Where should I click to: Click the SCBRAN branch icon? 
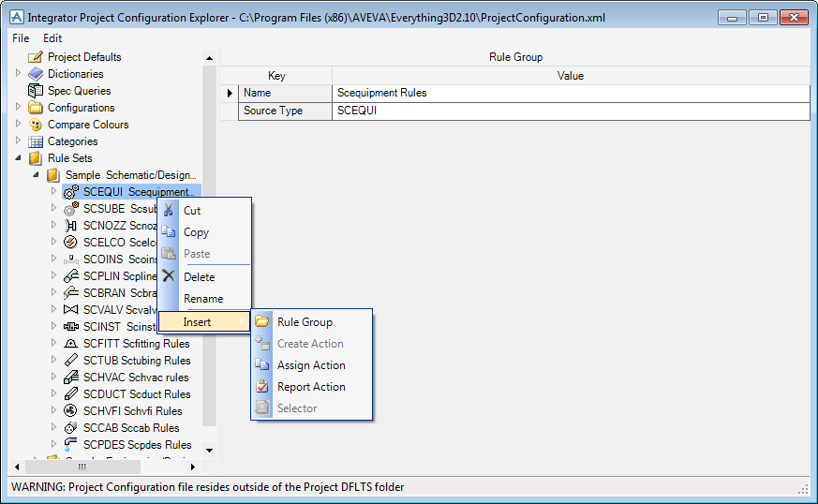coord(71,292)
